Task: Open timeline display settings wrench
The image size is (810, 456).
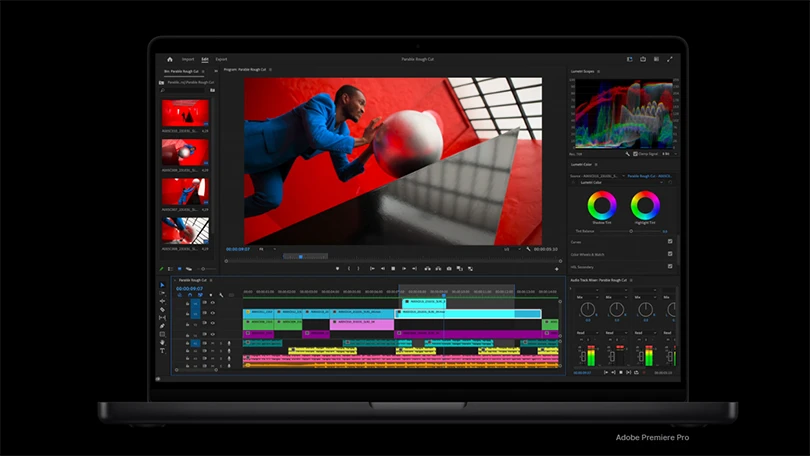Action: pyautogui.click(x=221, y=295)
